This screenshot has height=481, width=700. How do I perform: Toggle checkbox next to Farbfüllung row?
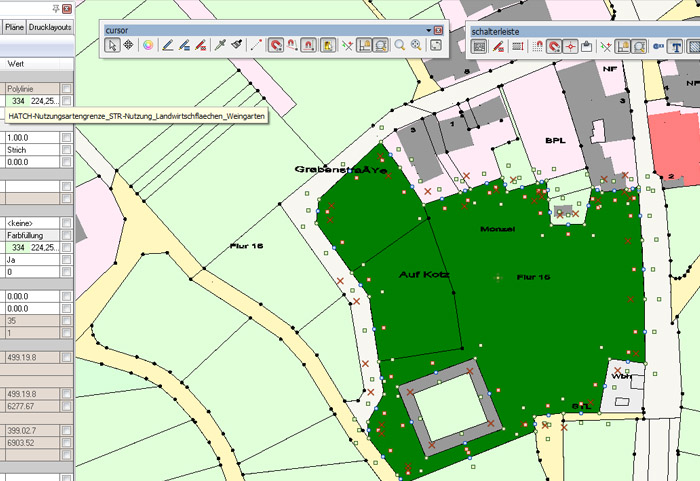(66, 235)
